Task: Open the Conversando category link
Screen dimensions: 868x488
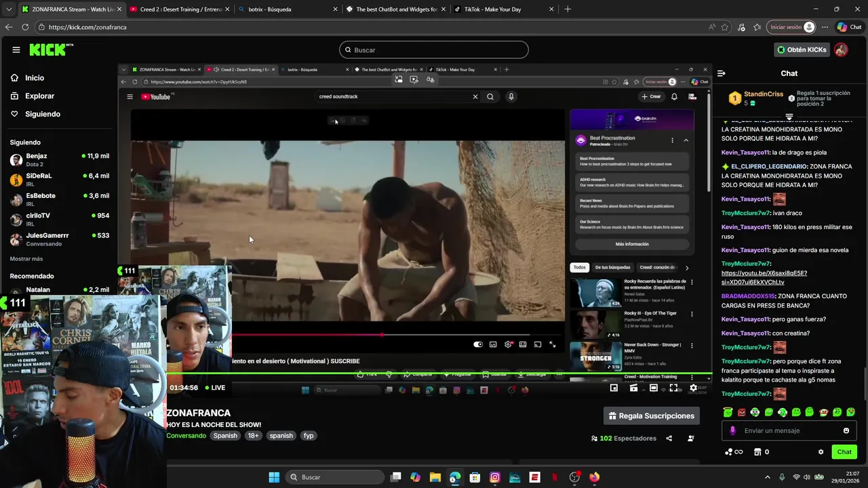Action: [186, 436]
